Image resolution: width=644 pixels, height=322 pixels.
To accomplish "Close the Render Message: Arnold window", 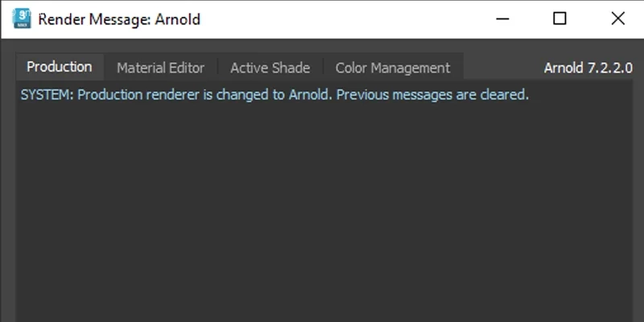I will tap(617, 19).
